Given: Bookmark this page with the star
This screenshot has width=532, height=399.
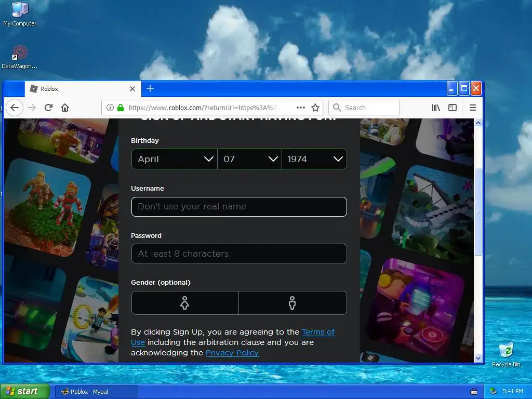Looking at the screenshot, I should [315, 108].
